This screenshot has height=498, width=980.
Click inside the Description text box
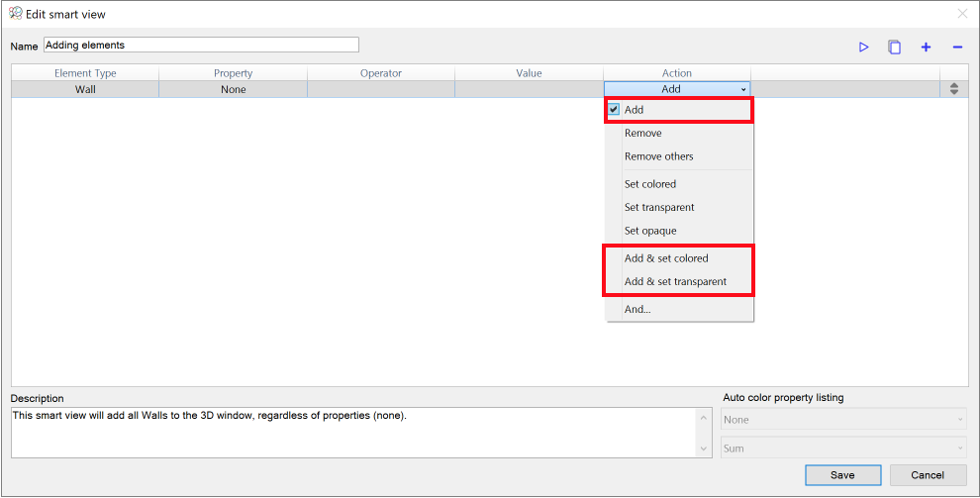(353, 433)
